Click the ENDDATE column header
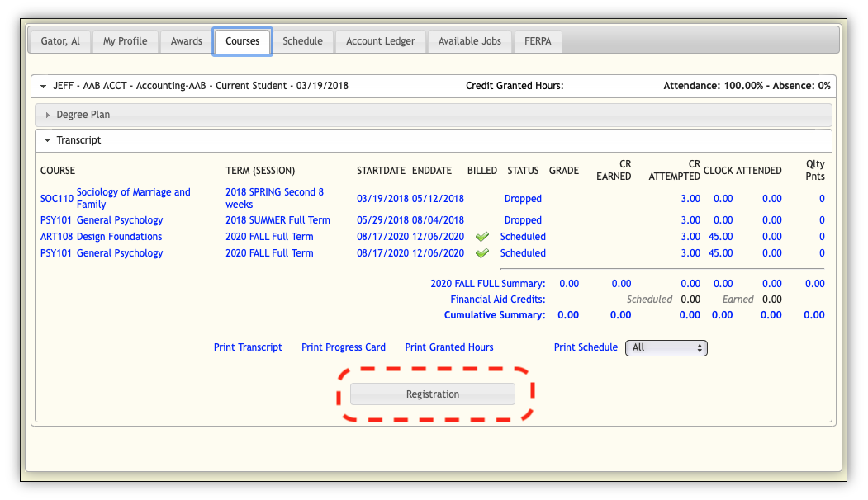The height and width of the screenshot is (500, 868). 432,171
